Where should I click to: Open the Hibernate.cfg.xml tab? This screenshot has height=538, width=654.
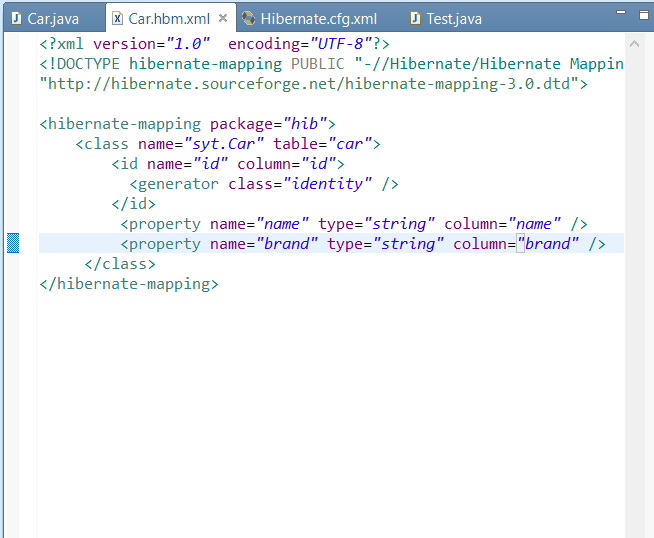coord(318,19)
